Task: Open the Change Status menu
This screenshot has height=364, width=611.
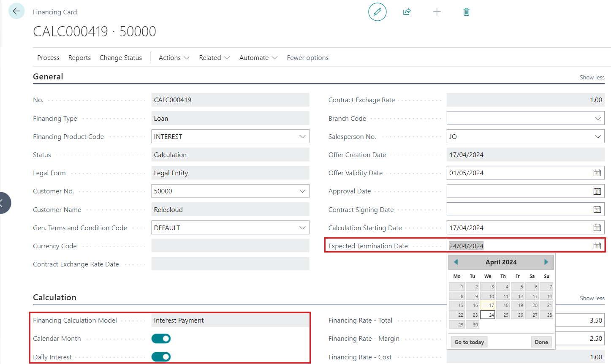Action: point(121,58)
